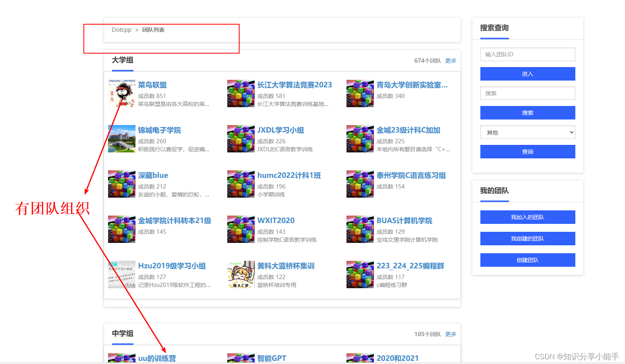The height and width of the screenshot is (364, 625).
Task: Click the 223_224_225编程群 cube icon
Action: 360,275
